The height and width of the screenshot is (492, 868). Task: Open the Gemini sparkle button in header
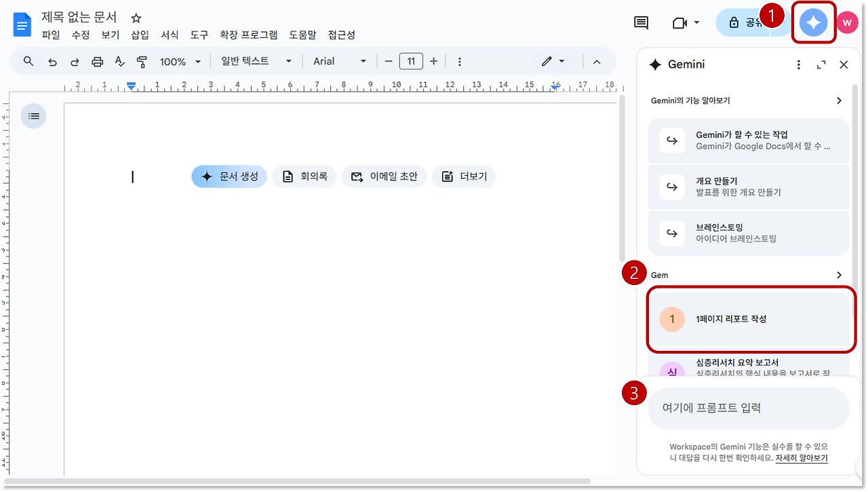click(x=813, y=23)
